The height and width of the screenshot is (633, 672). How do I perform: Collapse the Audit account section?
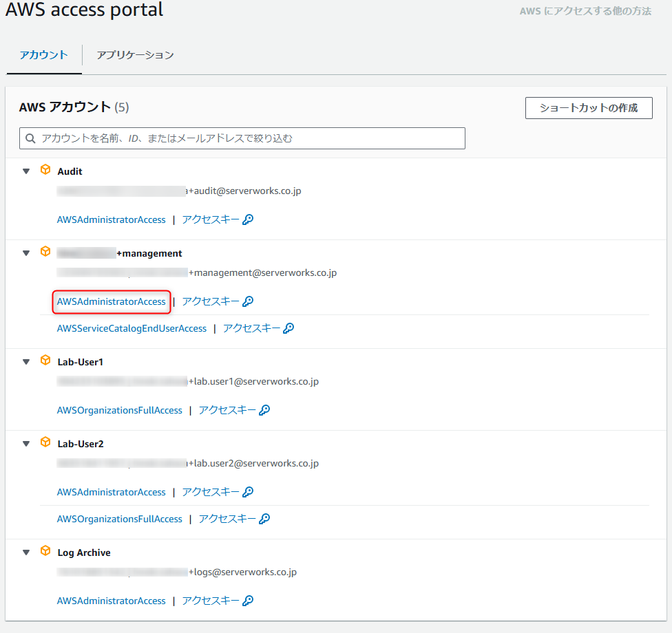tap(26, 171)
